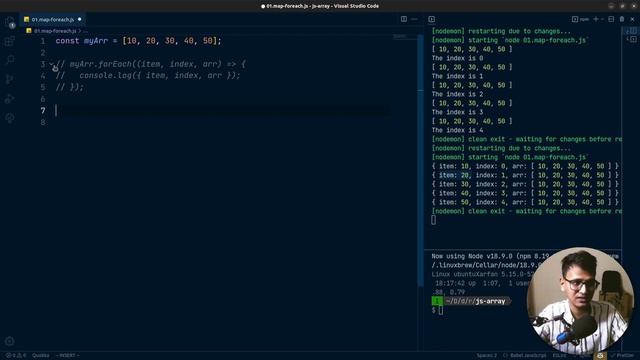Screen dimensions: 640x360
Task: Place cursor on empty line 7
Action: point(222,111)
